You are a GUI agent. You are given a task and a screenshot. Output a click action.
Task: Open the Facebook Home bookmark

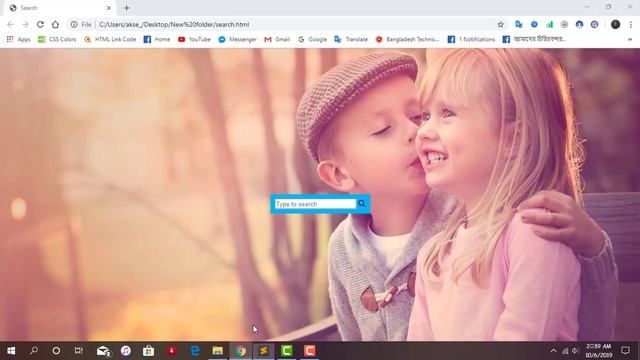(157, 39)
